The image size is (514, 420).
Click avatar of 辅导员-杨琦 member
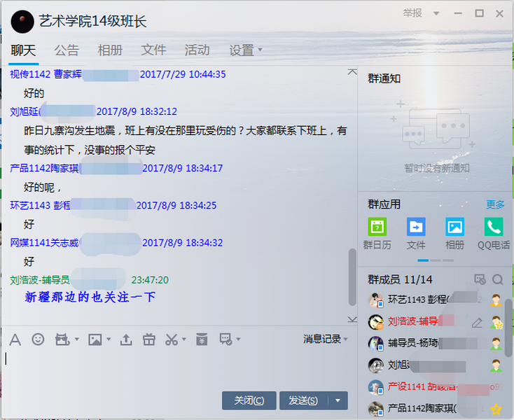pyautogui.click(x=375, y=343)
